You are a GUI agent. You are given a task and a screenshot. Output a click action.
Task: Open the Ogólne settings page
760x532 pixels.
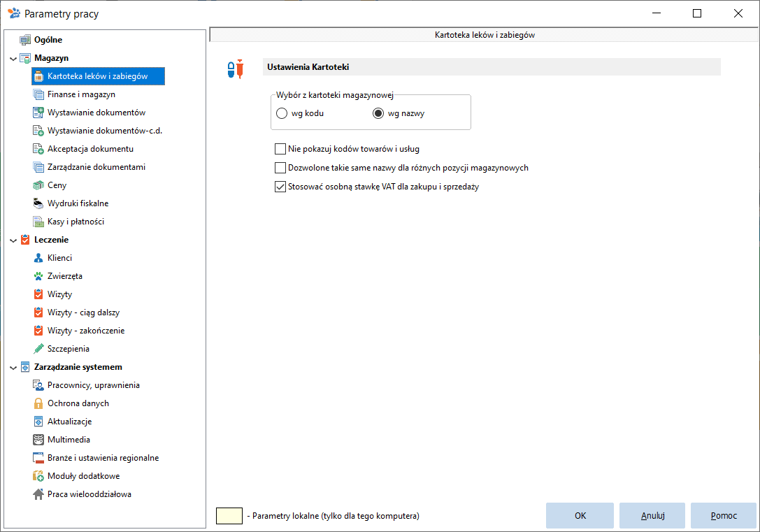(48, 40)
